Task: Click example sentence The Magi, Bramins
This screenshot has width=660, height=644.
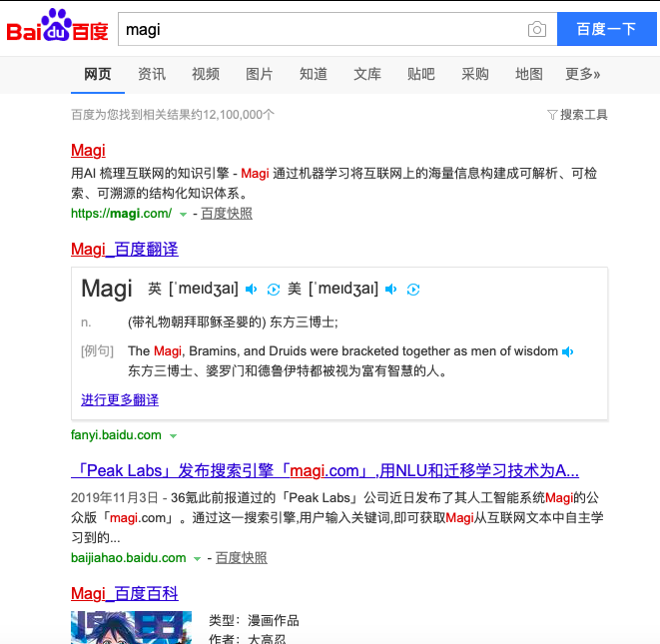Action: [x=342, y=351]
